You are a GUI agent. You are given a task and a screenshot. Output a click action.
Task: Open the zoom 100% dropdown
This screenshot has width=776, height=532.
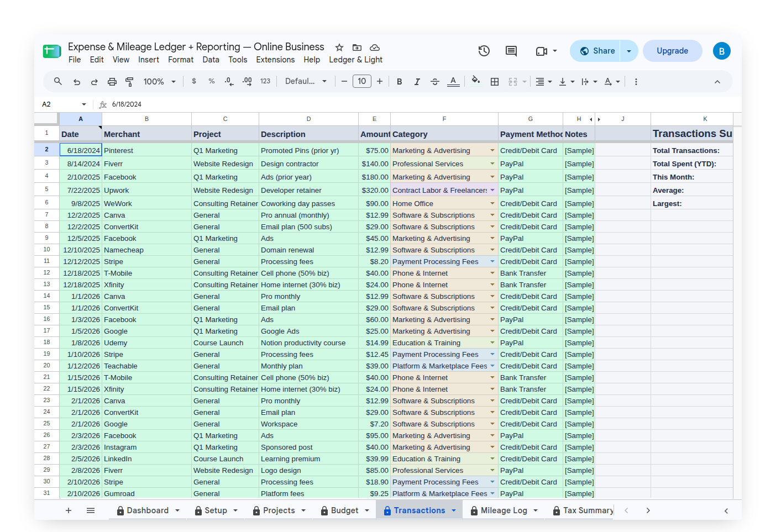pyautogui.click(x=159, y=82)
